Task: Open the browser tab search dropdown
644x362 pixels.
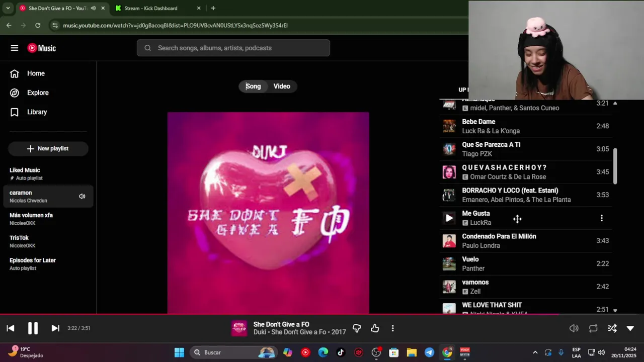Action: point(8,8)
